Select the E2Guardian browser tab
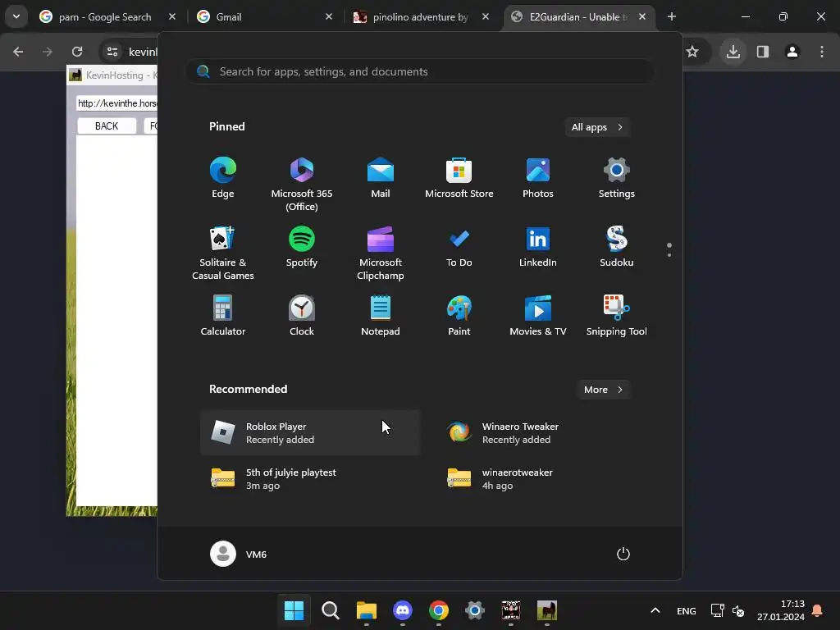 [578, 17]
